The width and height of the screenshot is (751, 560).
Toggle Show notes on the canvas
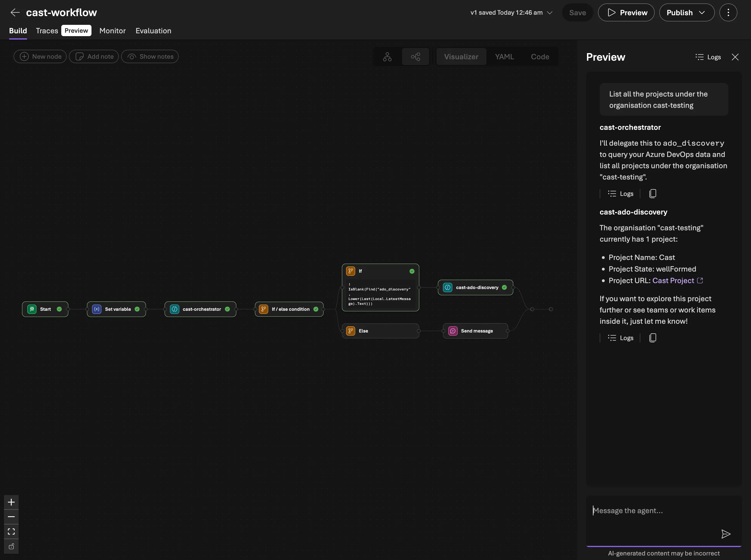pos(150,57)
